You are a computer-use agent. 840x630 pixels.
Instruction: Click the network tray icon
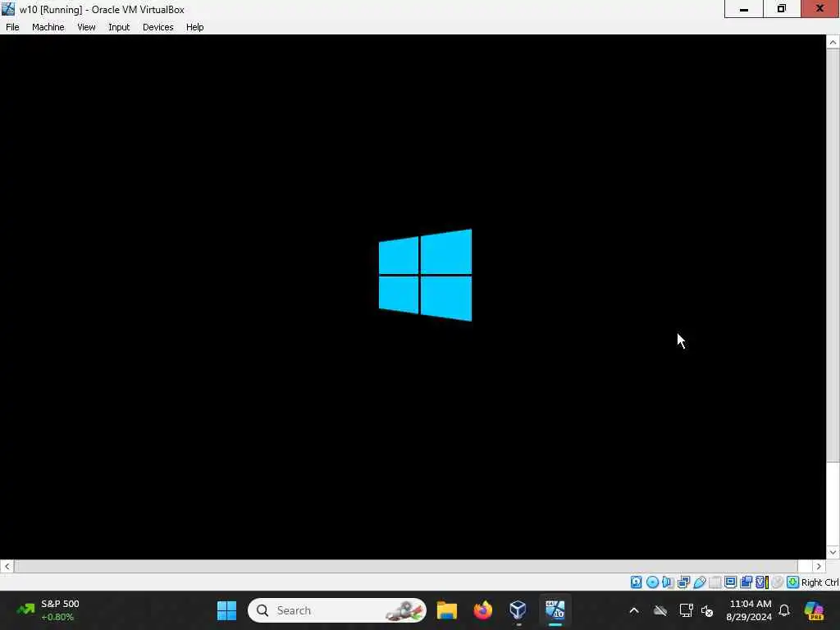pyautogui.click(x=687, y=610)
